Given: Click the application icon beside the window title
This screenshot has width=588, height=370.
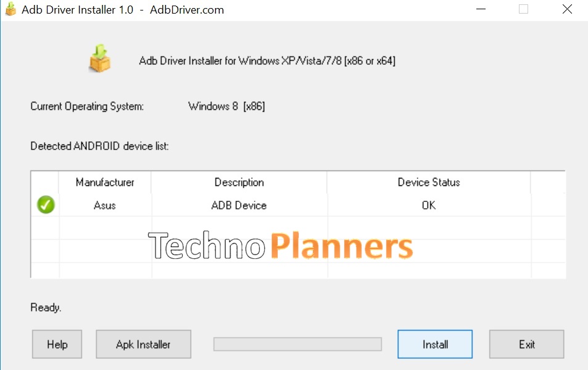Looking at the screenshot, I should click(10, 9).
